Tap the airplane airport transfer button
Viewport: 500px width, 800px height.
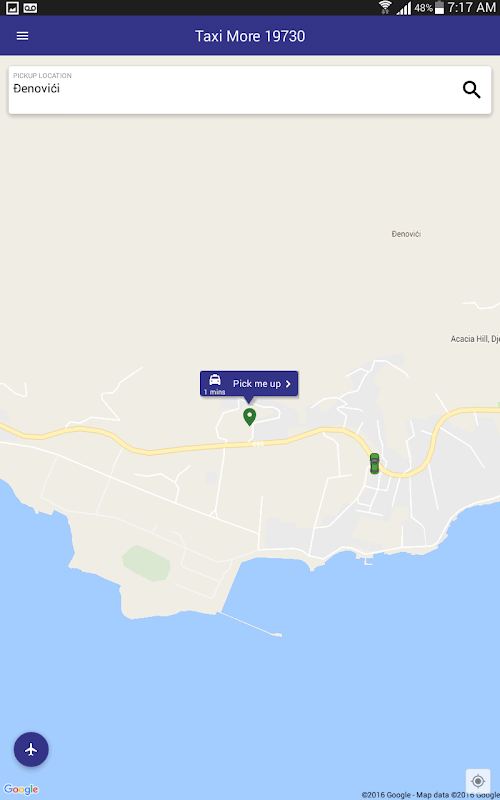[31, 749]
